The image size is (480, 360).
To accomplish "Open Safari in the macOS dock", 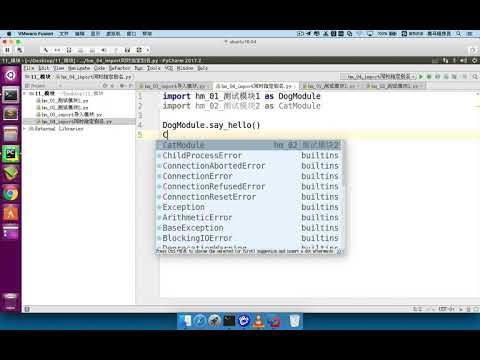I will [x=200, y=321].
